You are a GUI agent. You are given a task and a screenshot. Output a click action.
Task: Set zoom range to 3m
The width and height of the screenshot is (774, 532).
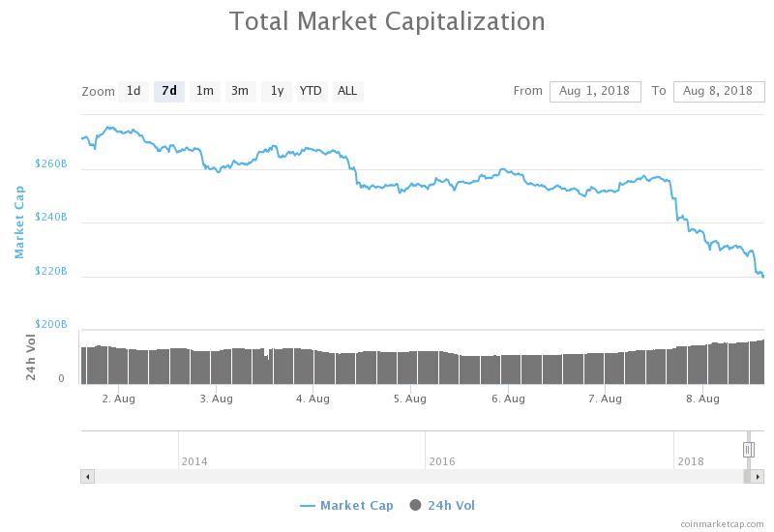coord(239,91)
